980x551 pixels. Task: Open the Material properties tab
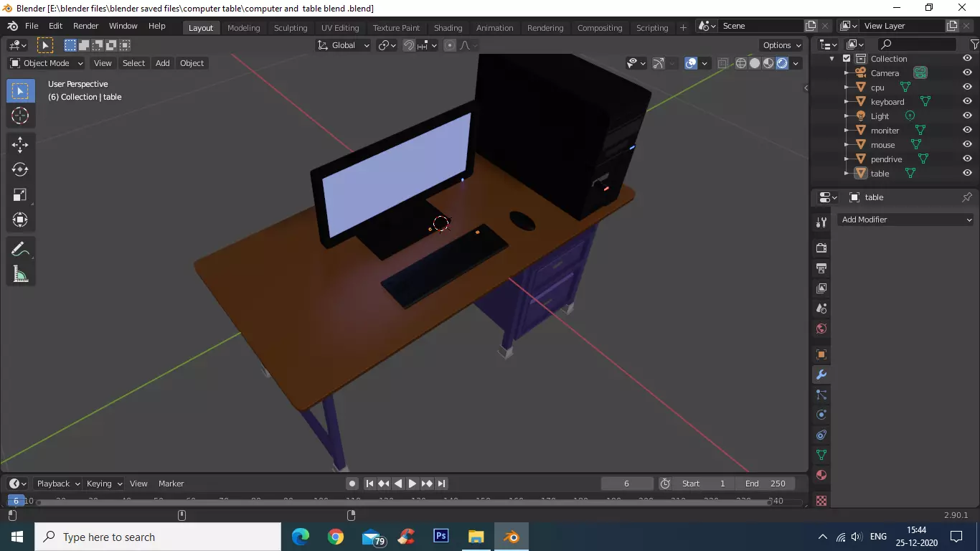(821, 475)
